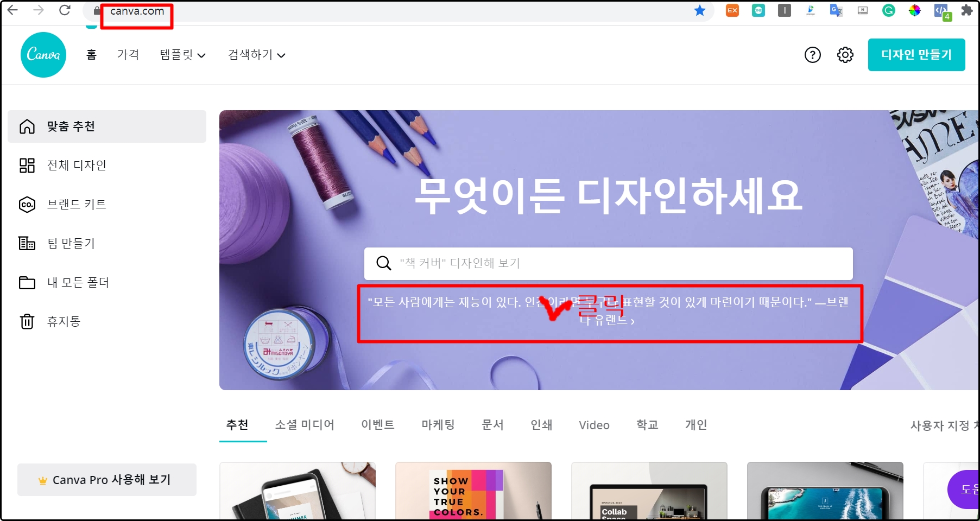Image resolution: width=980 pixels, height=521 pixels.
Task: Click the browser back arrow
Action: pos(12,10)
